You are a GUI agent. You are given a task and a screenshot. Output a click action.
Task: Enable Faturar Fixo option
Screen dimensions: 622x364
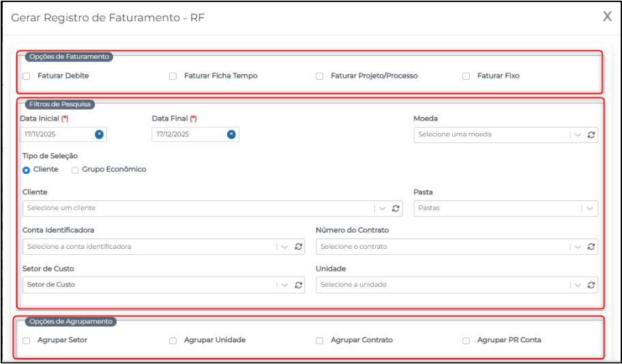[466, 76]
